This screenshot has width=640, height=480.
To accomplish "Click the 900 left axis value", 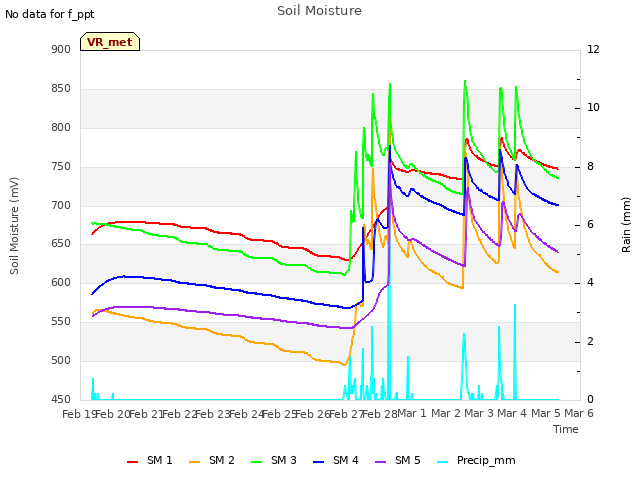I will click(61, 50).
